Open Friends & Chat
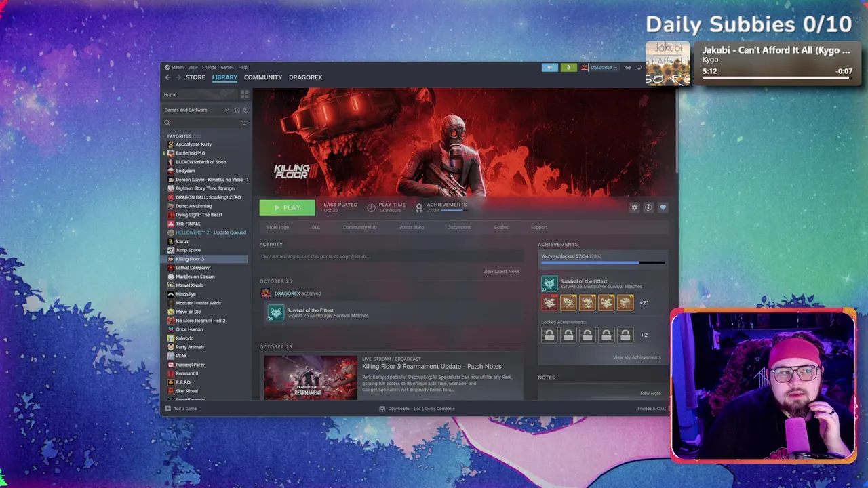868x488 pixels. pos(652,409)
